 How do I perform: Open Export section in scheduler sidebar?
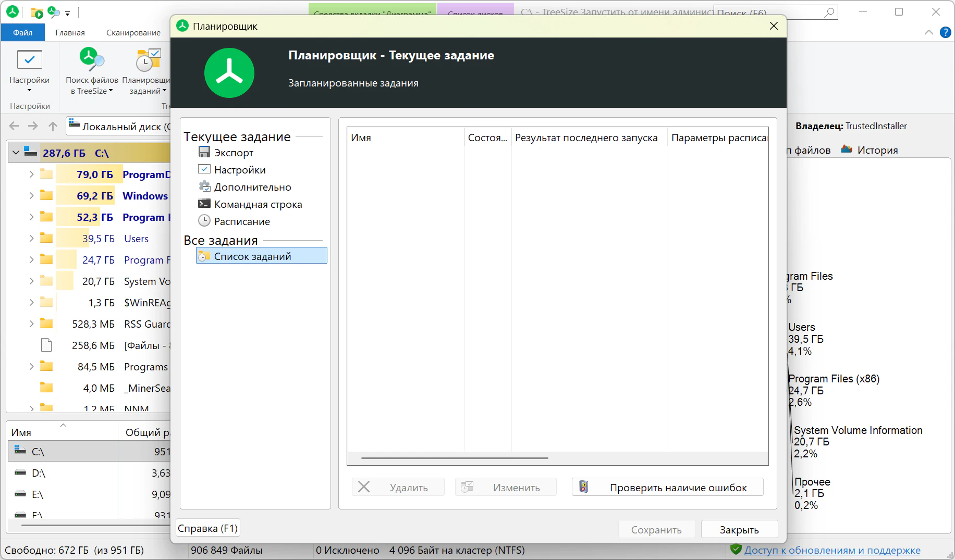tap(233, 153)
